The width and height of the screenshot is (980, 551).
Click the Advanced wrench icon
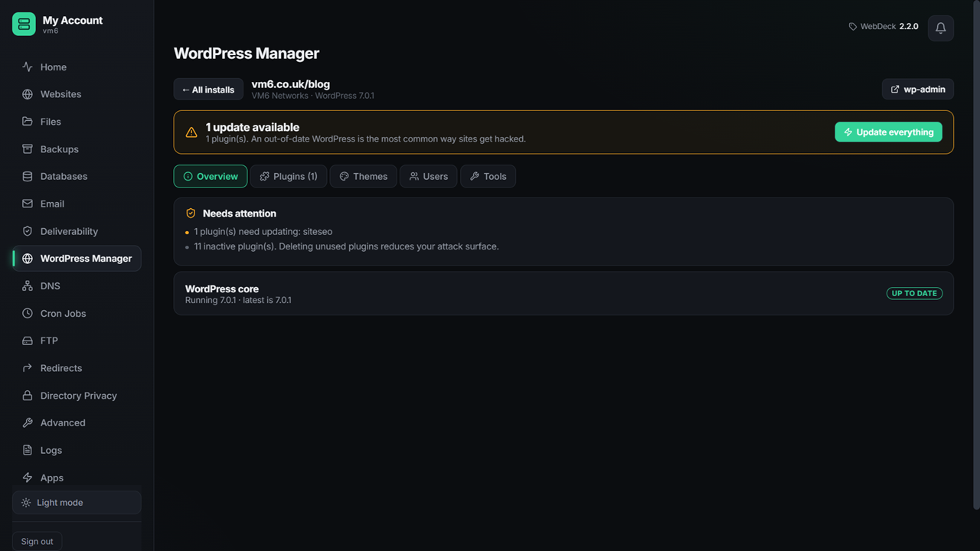pos(28,422)
